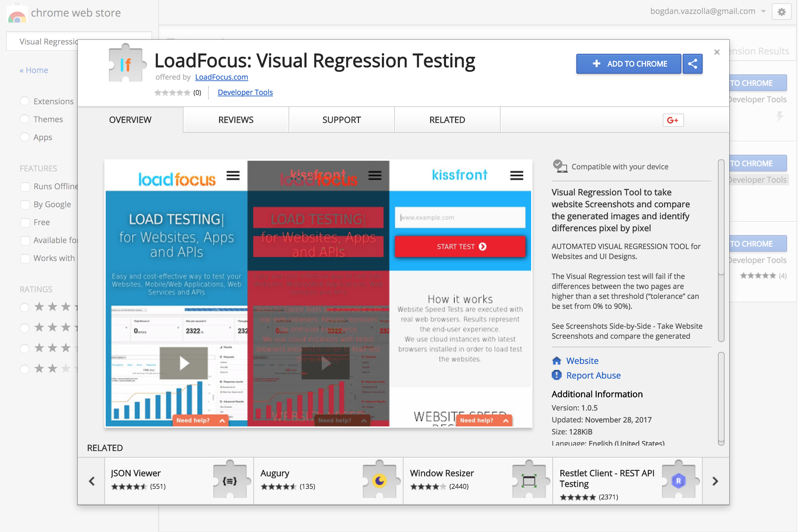This screenshot has width=807, height=532.
Task: Click the extension screenshot preview image
Action: [318, 294]
